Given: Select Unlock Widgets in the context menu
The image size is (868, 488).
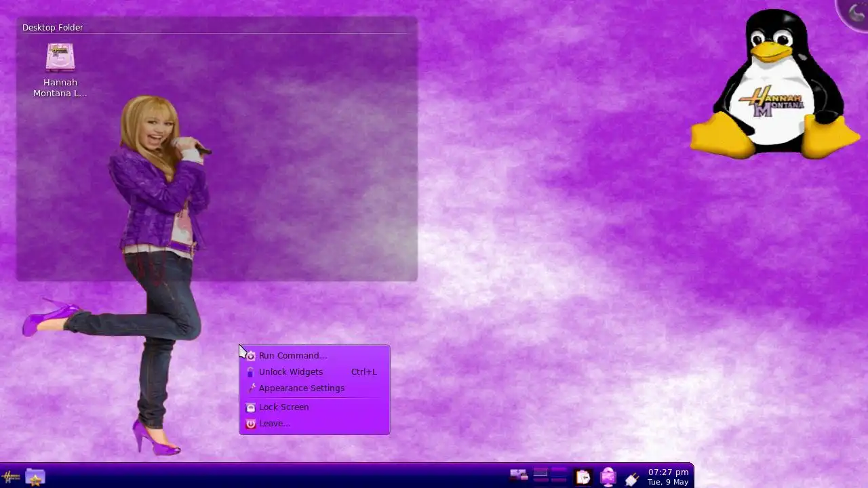Looking at the screenshot, I should tap(315, 371).
